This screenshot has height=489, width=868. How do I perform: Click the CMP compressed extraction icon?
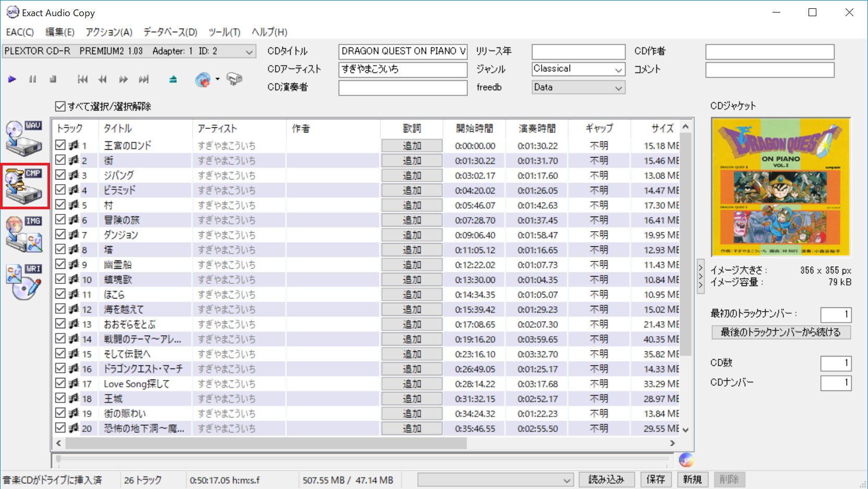point(24,186)
